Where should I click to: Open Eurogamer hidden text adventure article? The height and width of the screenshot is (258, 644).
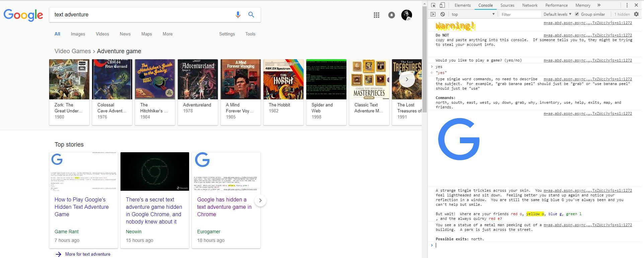[x=224, y=207]
